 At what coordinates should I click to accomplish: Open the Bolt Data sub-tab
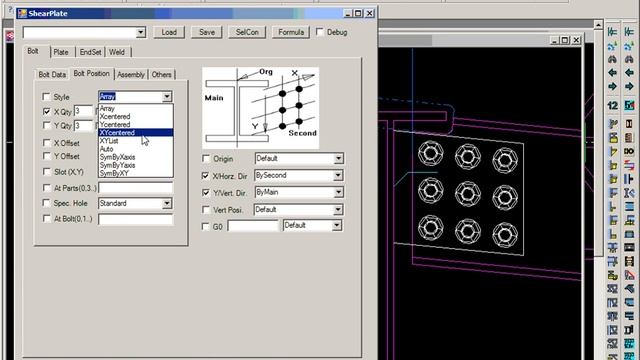pyautogui.click(x=52, y=75)
